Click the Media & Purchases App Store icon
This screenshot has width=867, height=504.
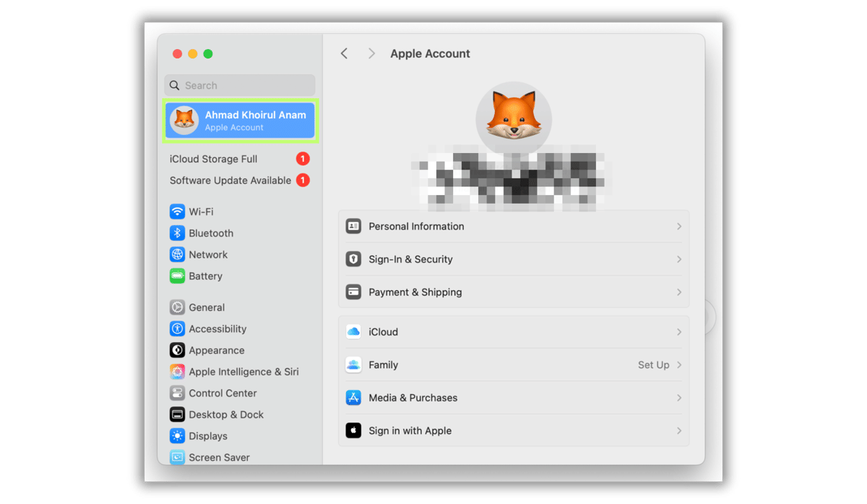point(353,398)
